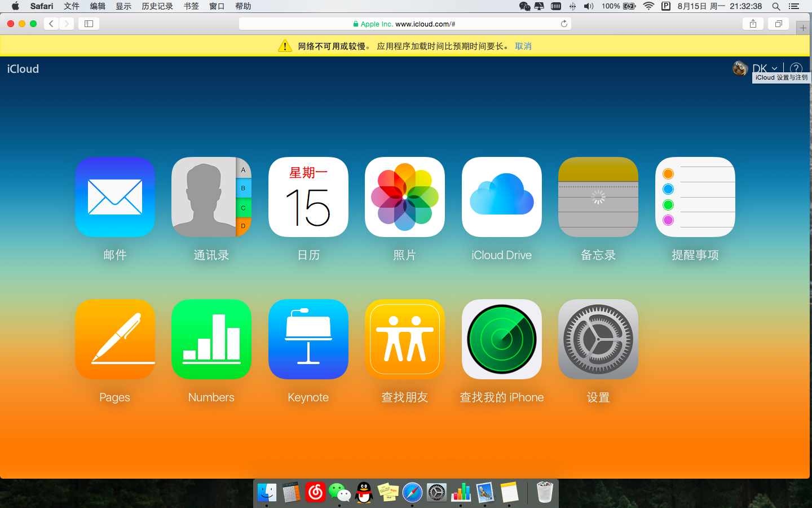The height and width of the screenshot is (508, 812).
Task: Open the Calendar (日历) app icon
Action: point(308,197)
